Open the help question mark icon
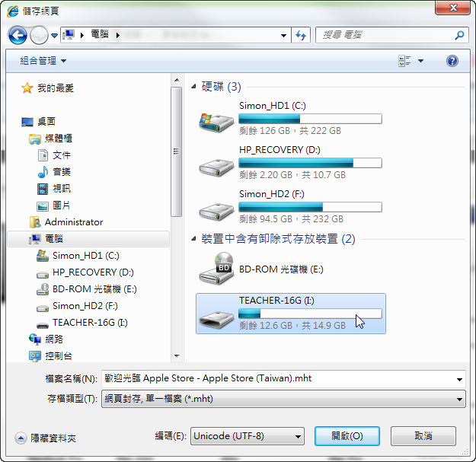The width and height of the screenshot is (476, 462). point(452,61)
